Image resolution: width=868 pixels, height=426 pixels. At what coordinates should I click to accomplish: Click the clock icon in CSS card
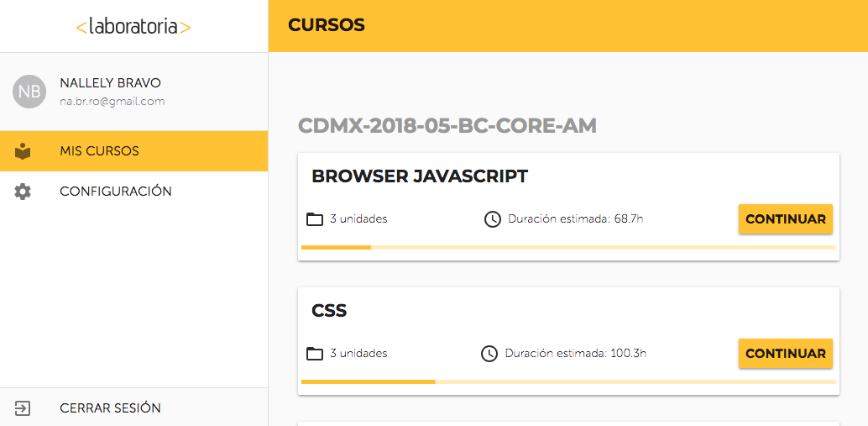point(489,354)
